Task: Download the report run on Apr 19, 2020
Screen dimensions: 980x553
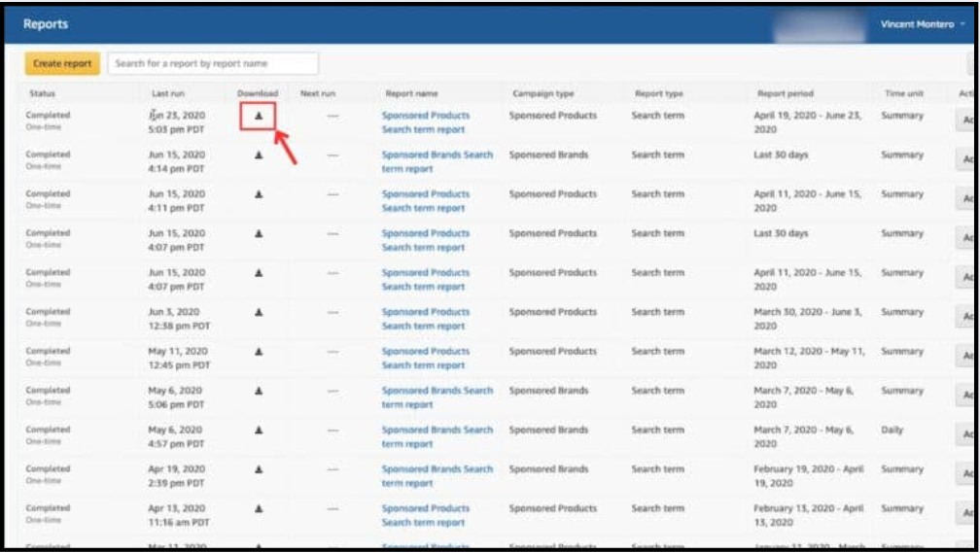Action: coord(259,469)
